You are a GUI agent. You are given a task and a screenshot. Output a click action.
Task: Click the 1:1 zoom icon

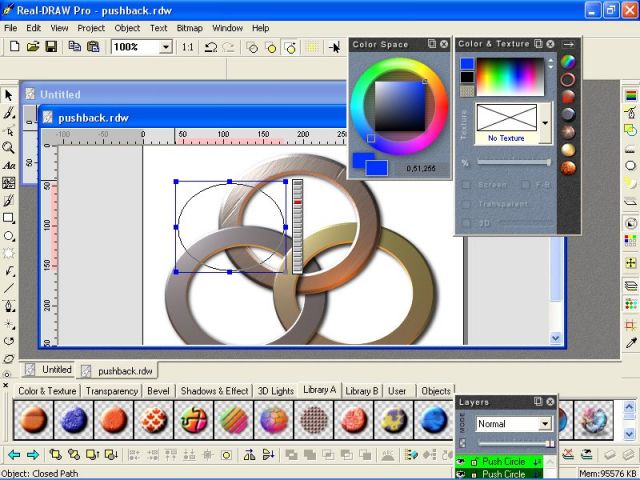187,47
